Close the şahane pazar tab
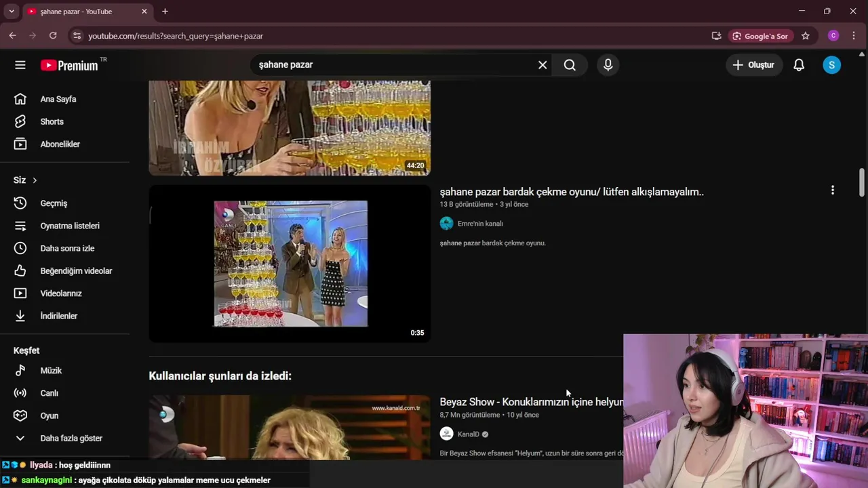 click(144, 12)
